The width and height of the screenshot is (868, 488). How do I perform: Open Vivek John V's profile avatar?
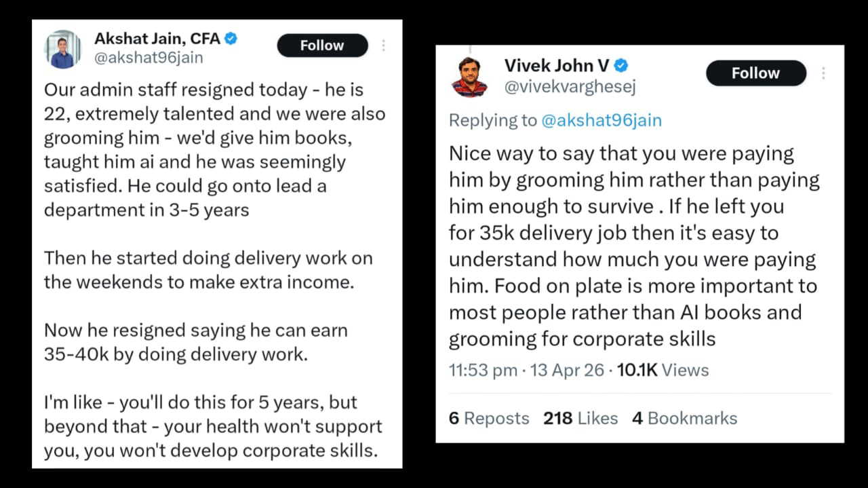click(x=469, y=77)
